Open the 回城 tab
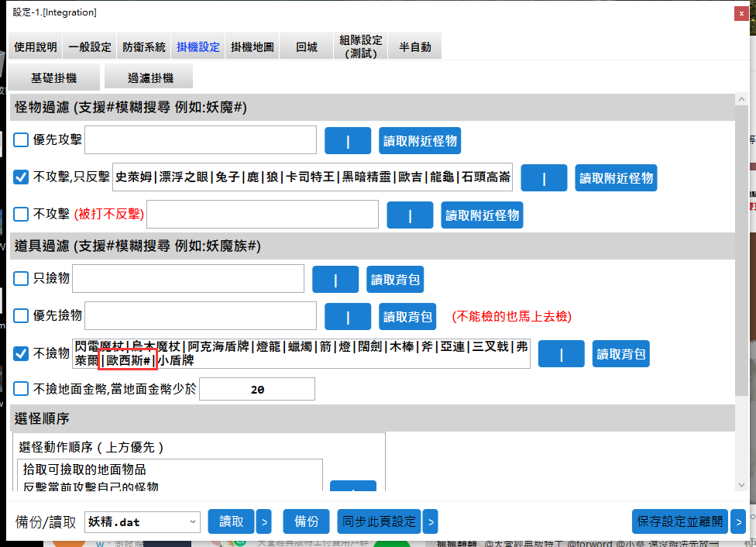This screenshot has width=756, height=547. tap(307, 46)
